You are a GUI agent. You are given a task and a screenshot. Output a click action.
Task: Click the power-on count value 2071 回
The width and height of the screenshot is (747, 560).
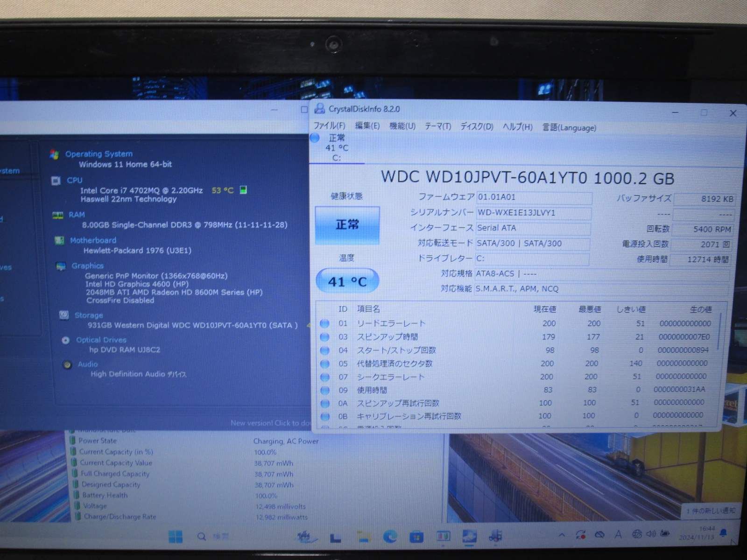click(x=701, y=244)
